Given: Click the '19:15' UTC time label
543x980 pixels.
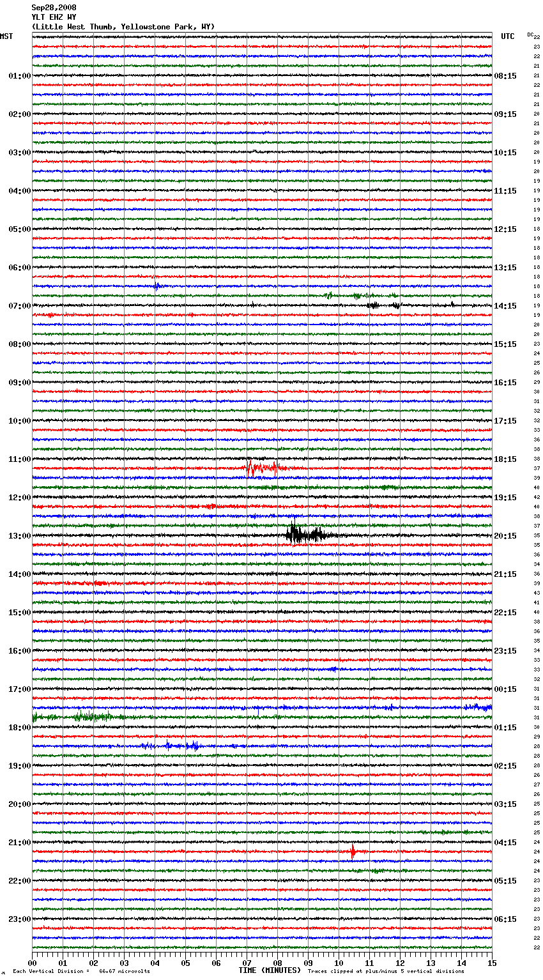Looking at the screenshot, I should pyautogui.click(x=505, y=498).
